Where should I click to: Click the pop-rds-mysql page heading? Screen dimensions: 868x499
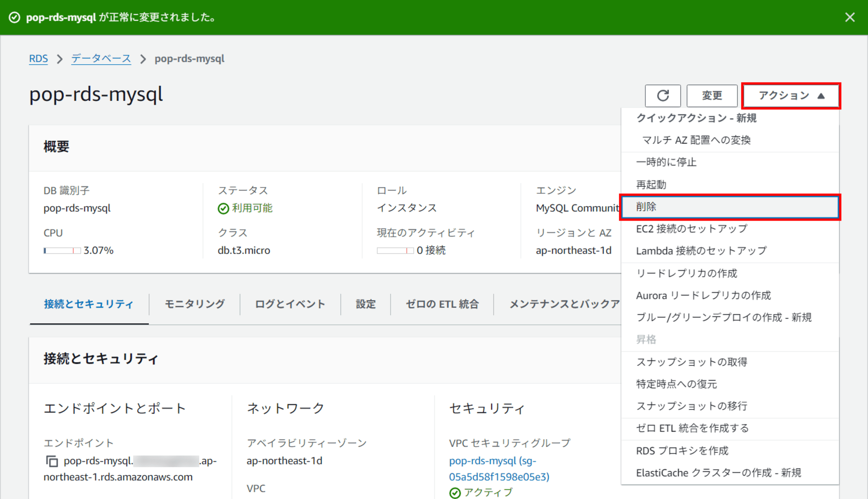click(x=96, y=95)
